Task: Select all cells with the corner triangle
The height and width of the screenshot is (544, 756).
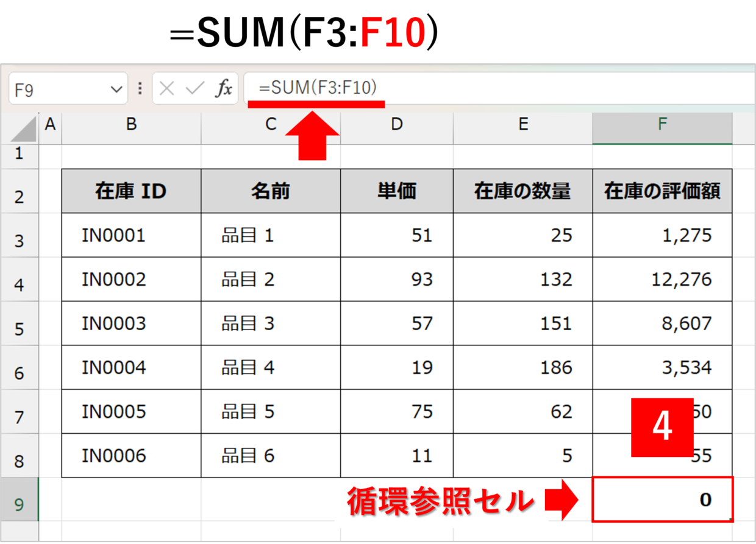Action: click(23, 129)
